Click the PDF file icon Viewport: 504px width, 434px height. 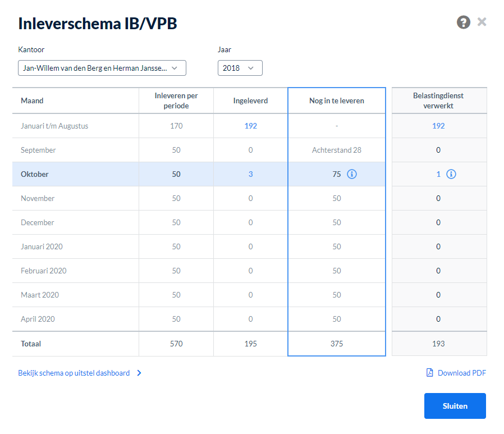tap(429, 372)
